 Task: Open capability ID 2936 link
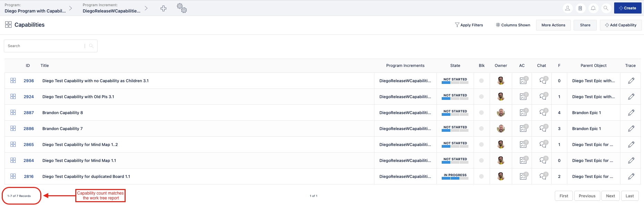pos(29,81)
